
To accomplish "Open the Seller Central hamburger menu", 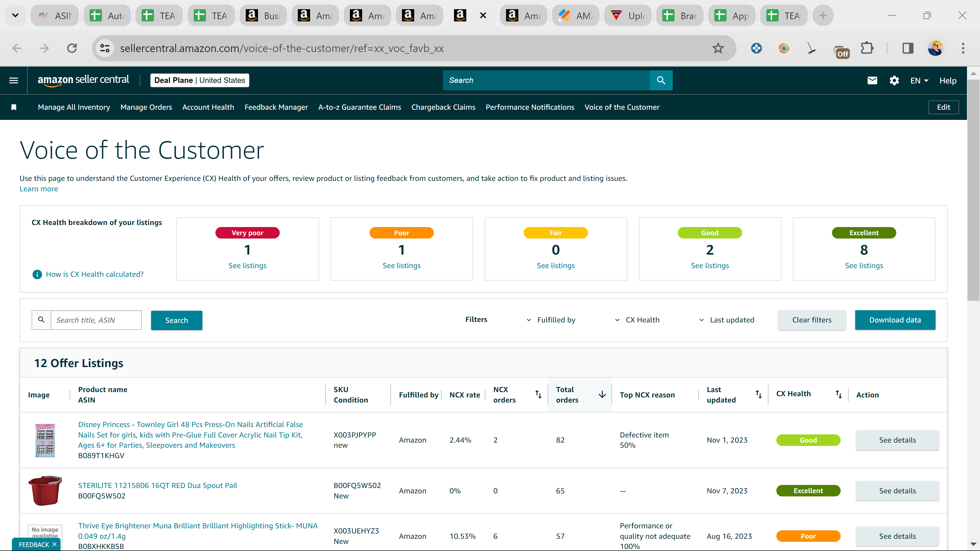I will tap(14, 80).
